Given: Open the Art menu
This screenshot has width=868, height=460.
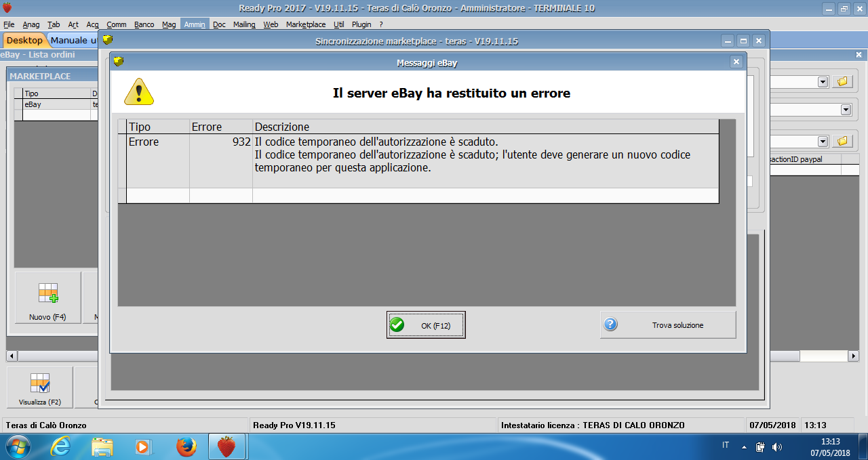Looking at the screenshot, I should pyautogui.click(x=73, y=24).
